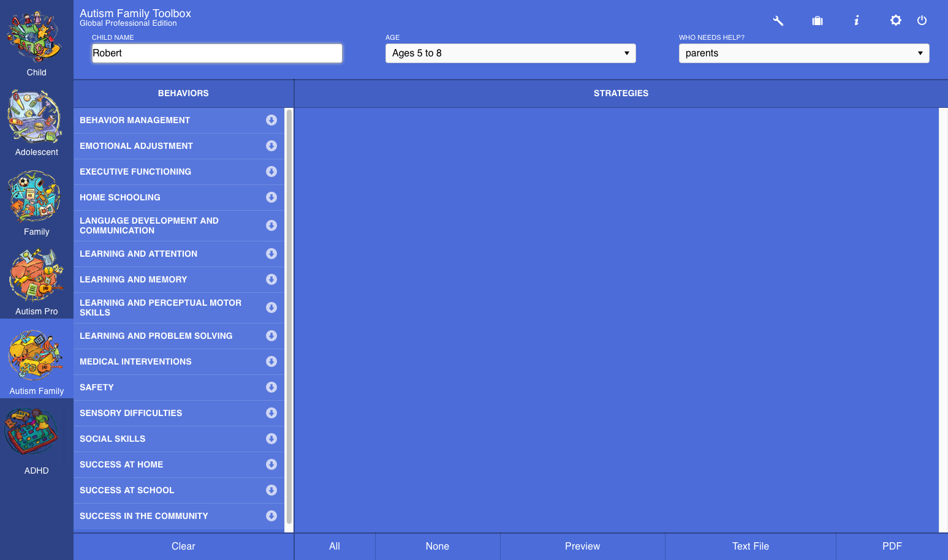Select None at the bottom bar
The height and width of the screenshot is (560, 948).
[x=438, y=547]
